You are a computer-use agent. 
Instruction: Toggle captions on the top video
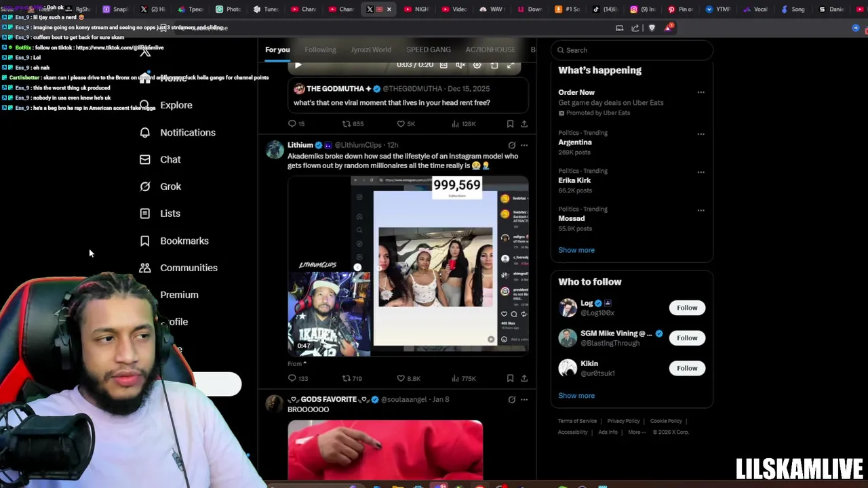click(x=443, y=65)
